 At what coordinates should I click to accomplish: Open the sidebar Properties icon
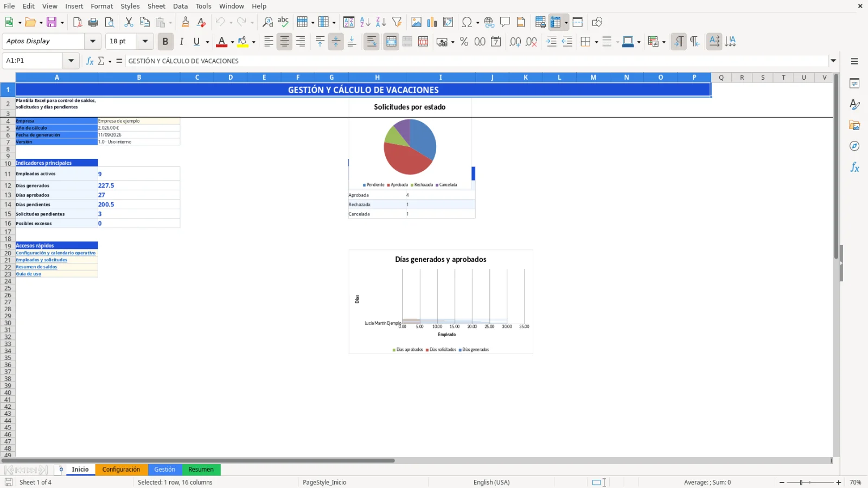(854, 84)
